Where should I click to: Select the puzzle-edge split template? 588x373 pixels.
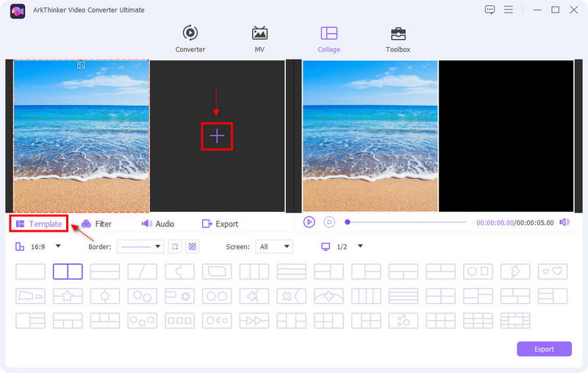[x=179, y=271]
